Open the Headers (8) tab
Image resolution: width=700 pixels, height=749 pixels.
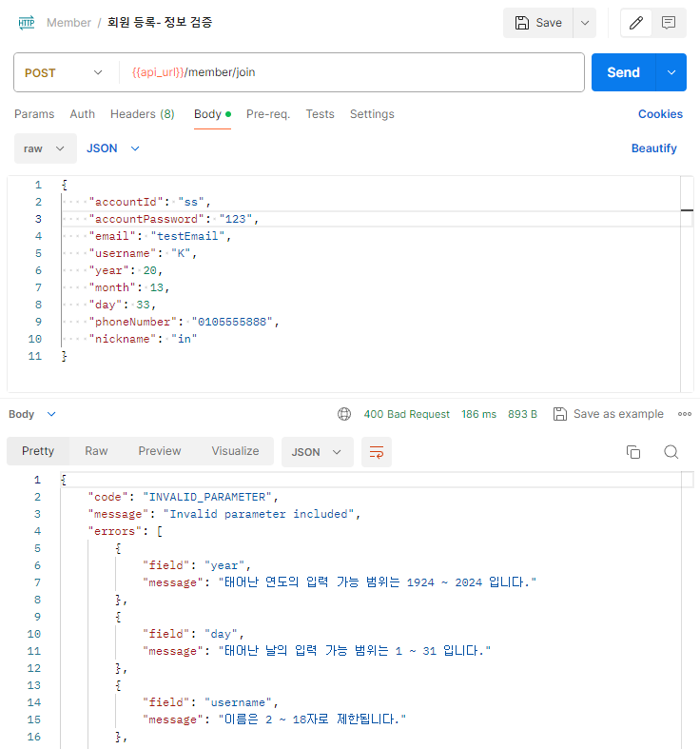click(143, 114)
